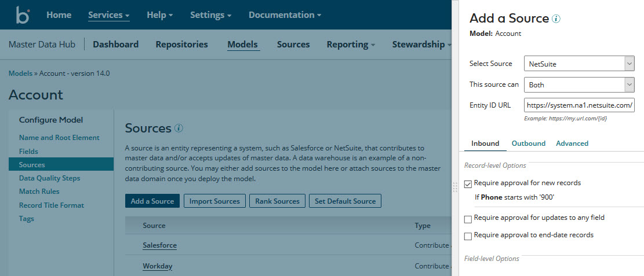Click the Master Data Hub label
Viewport: 644px width, 276px height.
click(42, 45)
